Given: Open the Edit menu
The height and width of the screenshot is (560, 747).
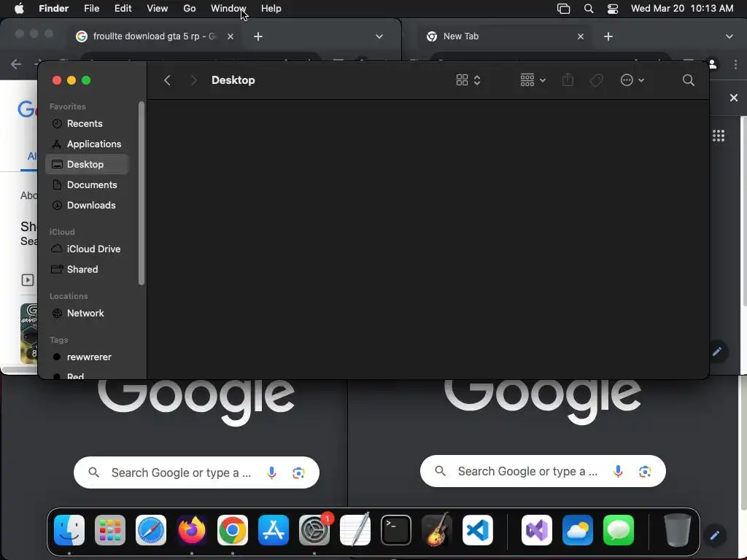Looking at the screenshot, I should [123, 9].
